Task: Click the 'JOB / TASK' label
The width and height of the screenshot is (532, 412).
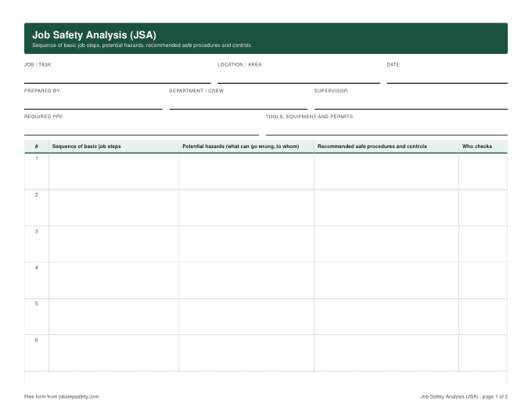Action: tap(38, 64)
